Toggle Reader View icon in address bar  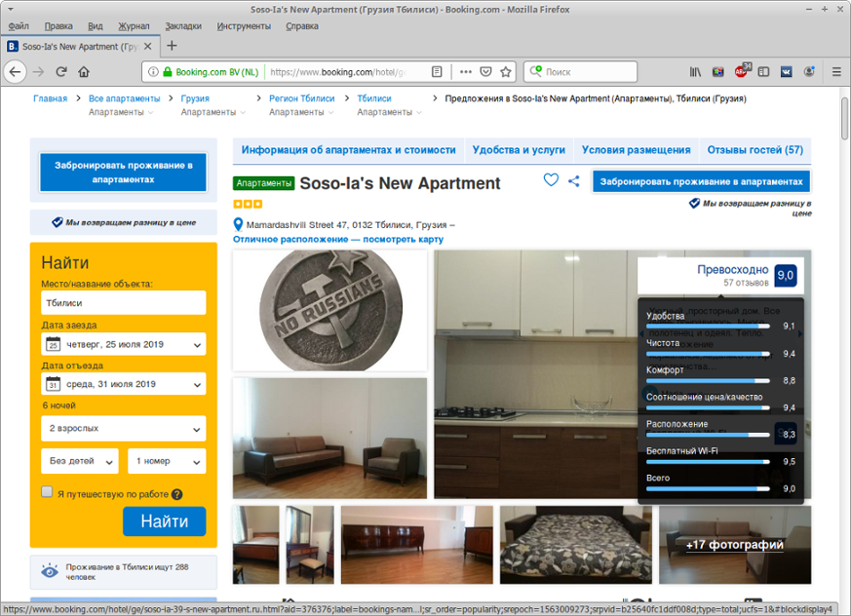click(x=437, y=72)
